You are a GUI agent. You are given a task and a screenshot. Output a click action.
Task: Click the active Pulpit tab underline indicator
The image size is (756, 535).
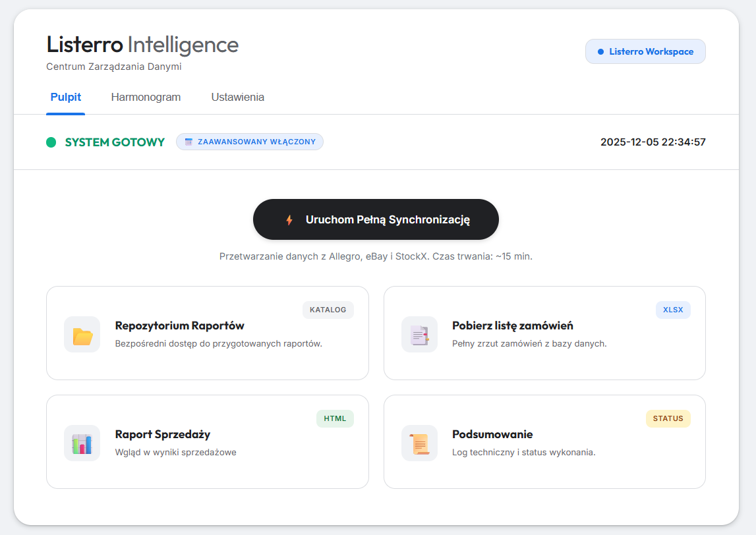coord(65,113)
